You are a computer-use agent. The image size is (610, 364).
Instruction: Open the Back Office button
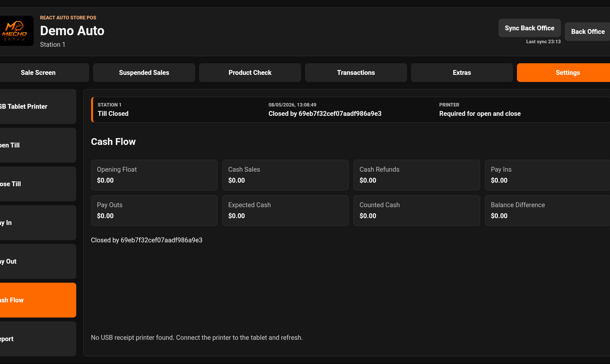coord(587,32)
